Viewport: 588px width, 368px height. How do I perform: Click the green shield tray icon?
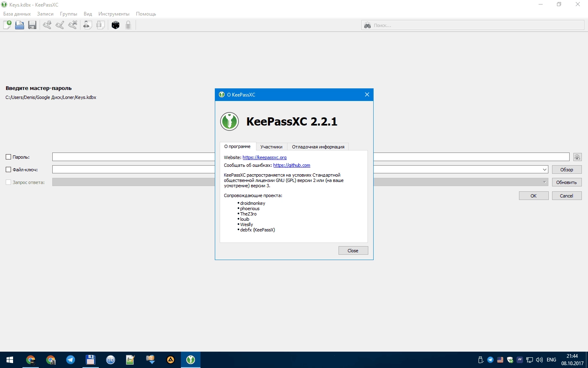tap(510, 360)
